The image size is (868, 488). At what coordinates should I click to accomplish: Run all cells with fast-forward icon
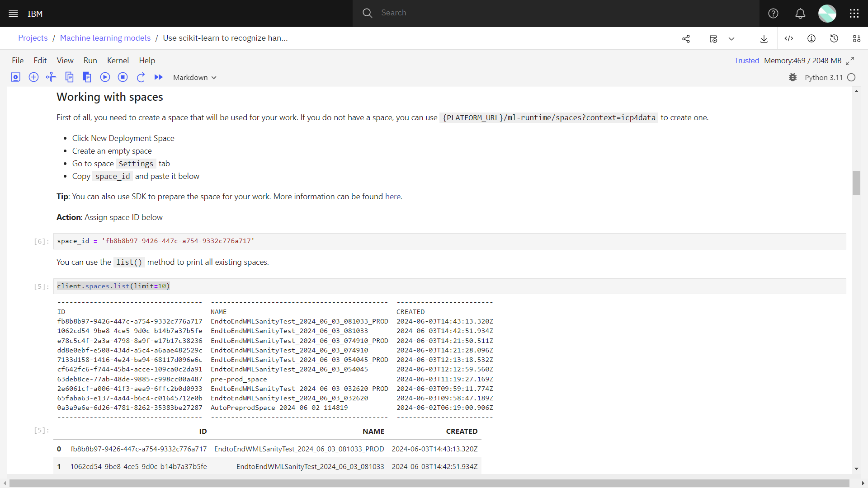tap(158, 77)
